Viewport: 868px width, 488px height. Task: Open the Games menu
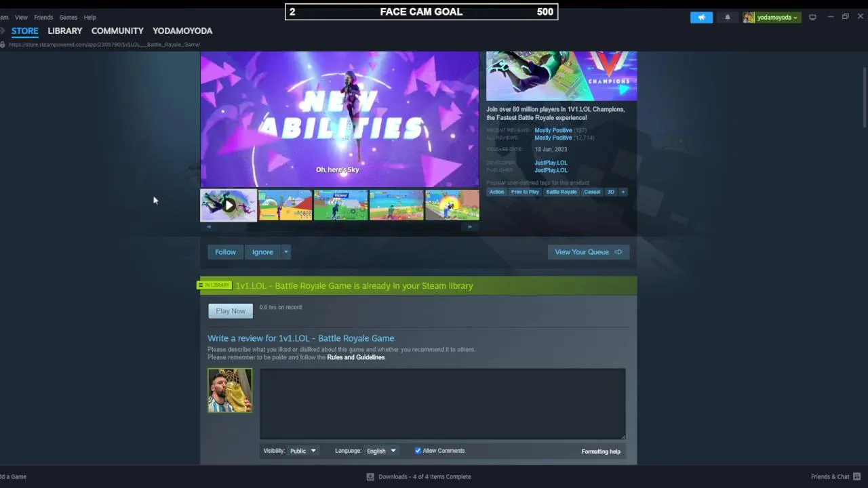pyautogui.click(x=68, y=17)
